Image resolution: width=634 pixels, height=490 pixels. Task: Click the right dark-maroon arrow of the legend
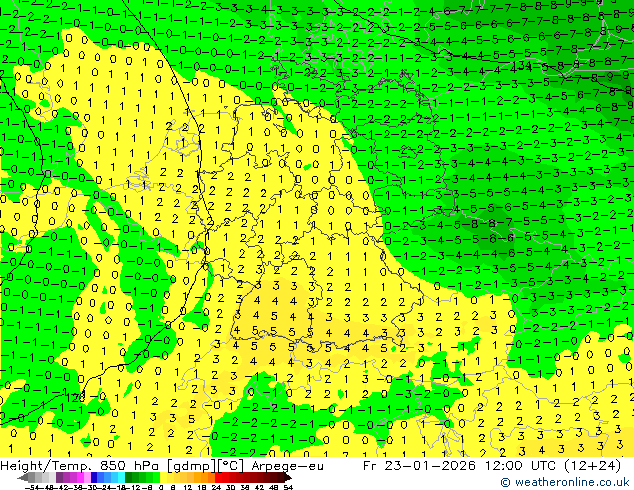(x=288, y=478)
